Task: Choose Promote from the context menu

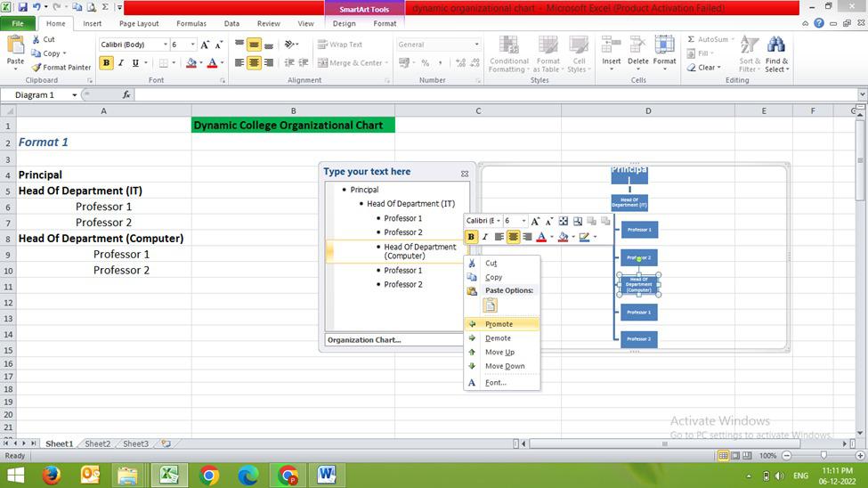Action: 499,324
